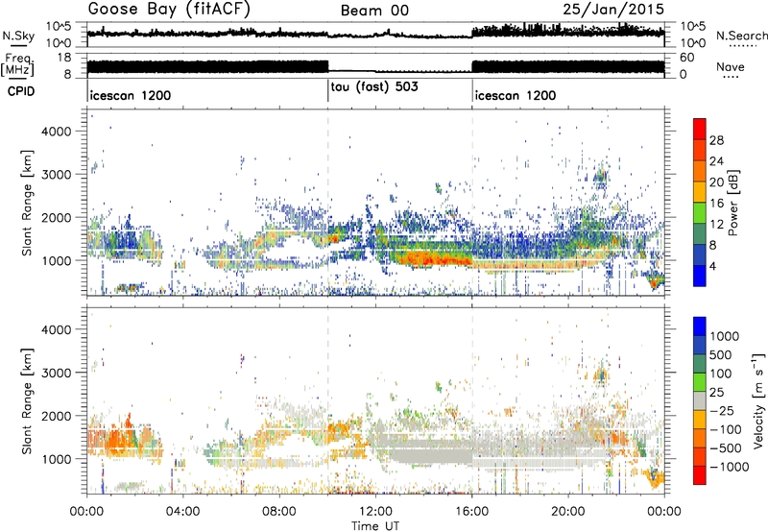This screenshot has width=768, height=532.
Task: Click the '08:00' time tick label
Action: point(279,512)
